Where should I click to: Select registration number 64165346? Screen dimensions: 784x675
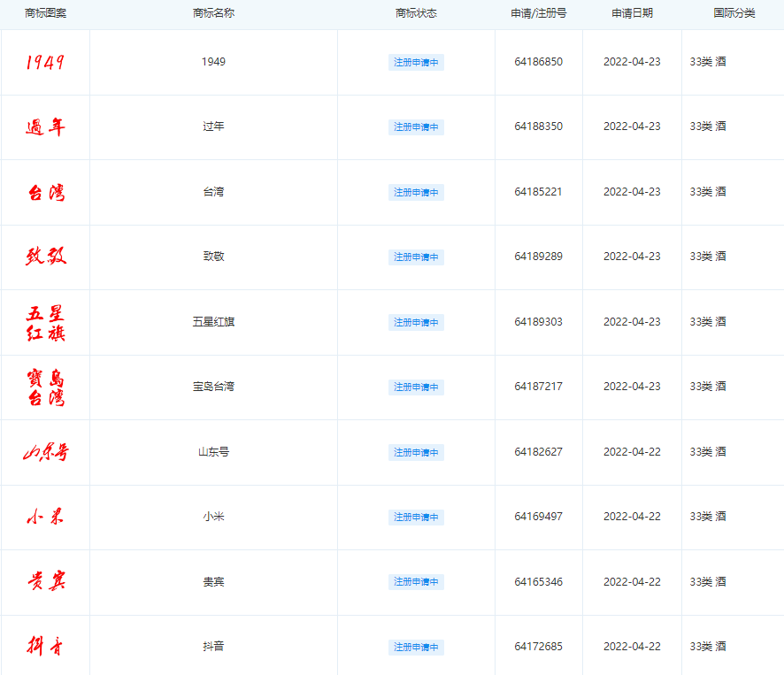[x=539, y=582]
